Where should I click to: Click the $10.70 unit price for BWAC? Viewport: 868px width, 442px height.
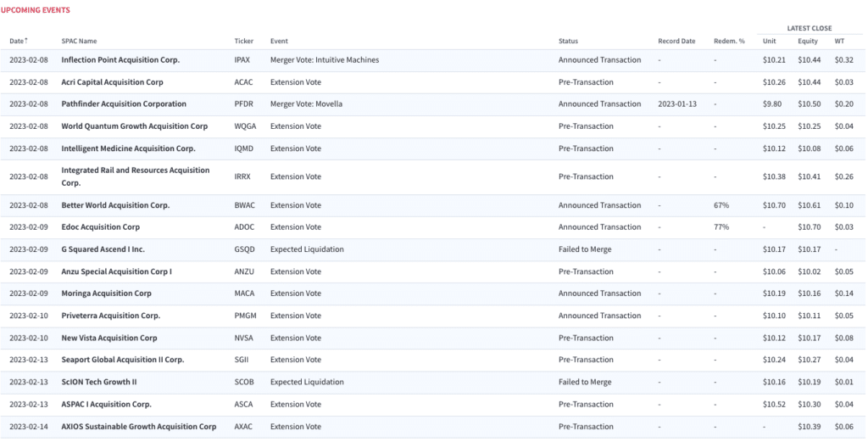pyautogui.click(x=774, y=205)
